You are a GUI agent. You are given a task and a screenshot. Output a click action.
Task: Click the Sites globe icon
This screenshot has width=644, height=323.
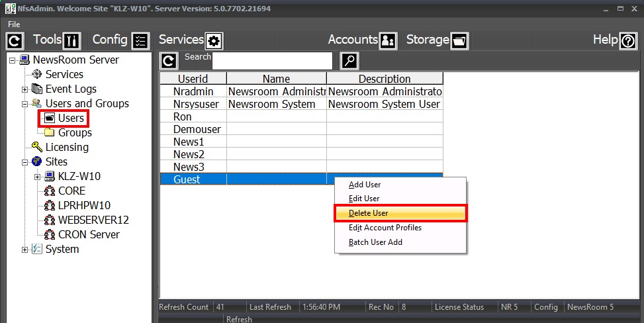37,161
